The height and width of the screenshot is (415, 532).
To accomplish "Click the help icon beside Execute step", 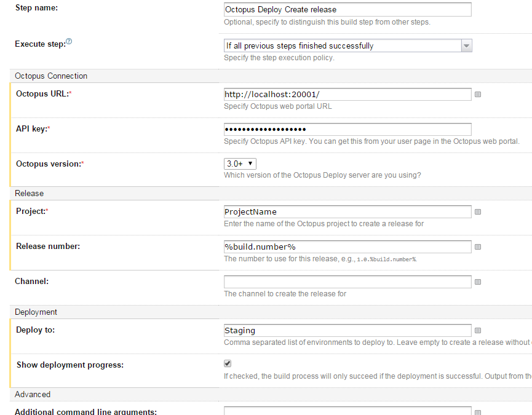I will (69, 42).
